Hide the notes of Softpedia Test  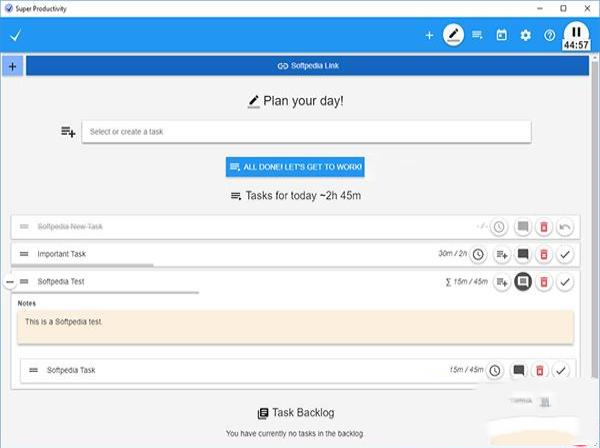pos(523,282)
